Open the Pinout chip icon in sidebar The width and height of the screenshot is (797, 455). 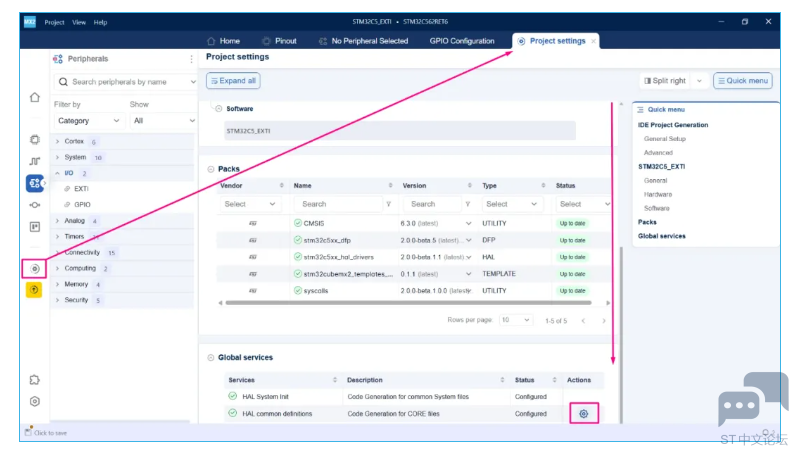(x=35, y=139)
